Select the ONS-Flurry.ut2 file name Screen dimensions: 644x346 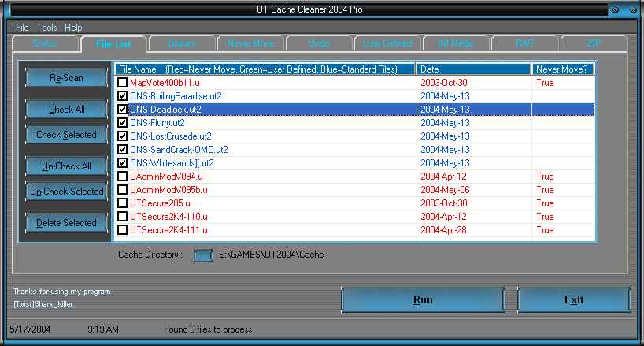(157, 122)
